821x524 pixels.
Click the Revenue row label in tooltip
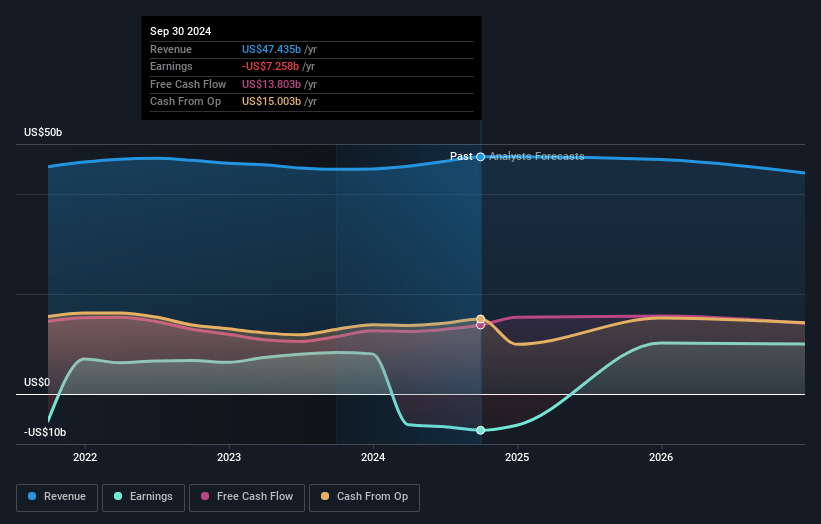click(171, 49)
